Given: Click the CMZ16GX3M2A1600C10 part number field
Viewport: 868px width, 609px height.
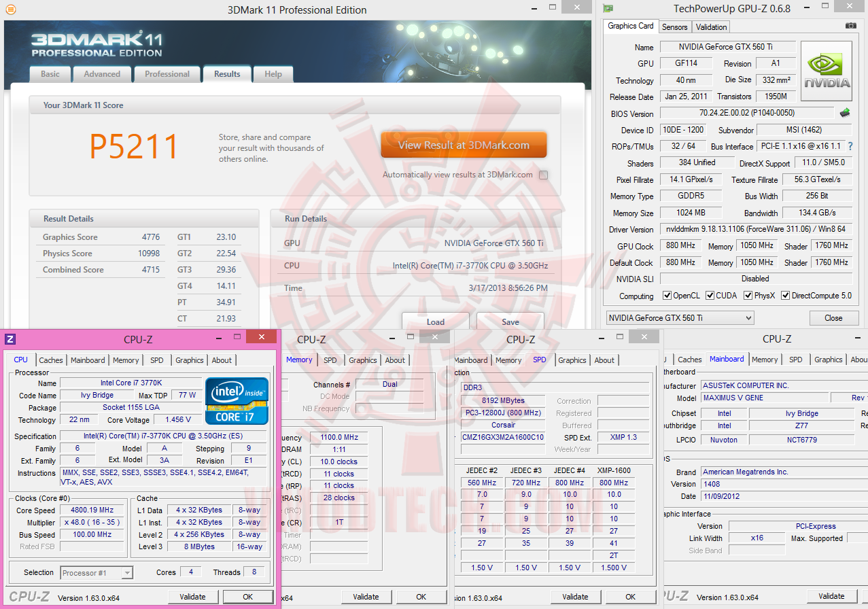Looking at the screenshot, I should tap(503, 437).
